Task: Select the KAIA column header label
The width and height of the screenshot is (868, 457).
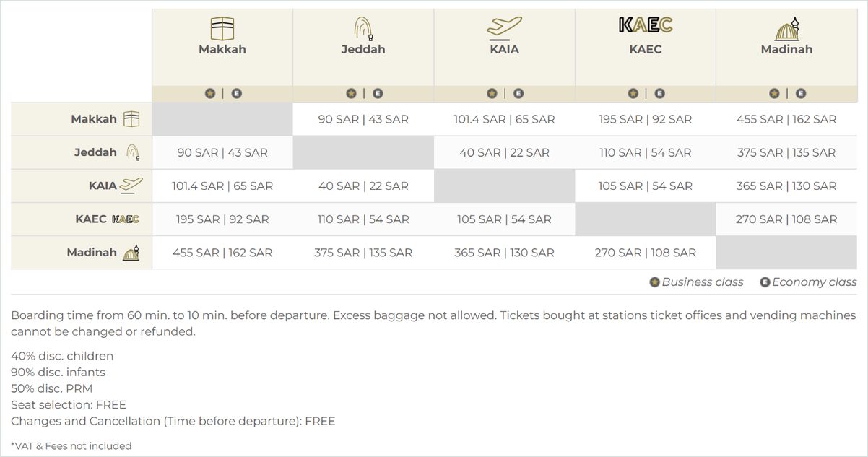Action: point(505,50)
